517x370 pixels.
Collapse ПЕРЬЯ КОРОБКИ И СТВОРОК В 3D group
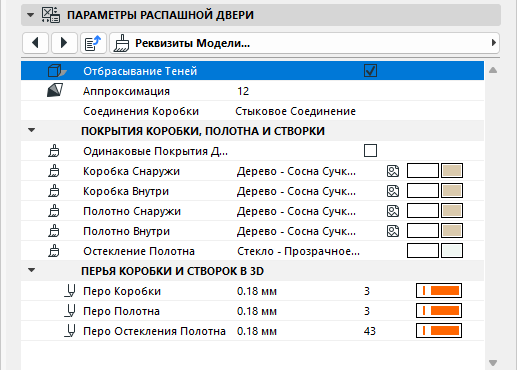tap(32, 270)
